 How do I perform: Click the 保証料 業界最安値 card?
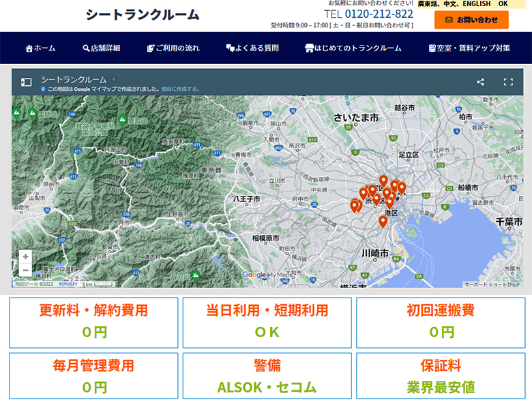tap(441, 376)
